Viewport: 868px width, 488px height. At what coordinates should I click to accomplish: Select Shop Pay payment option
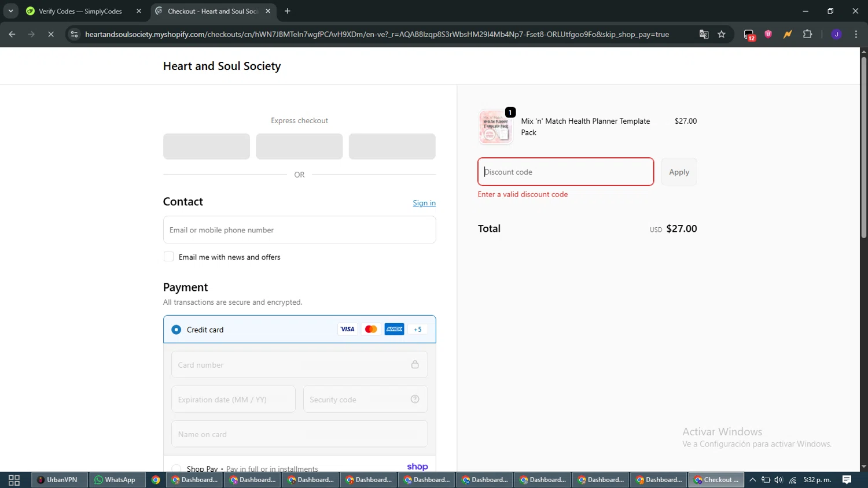click(x=176, y=468)
